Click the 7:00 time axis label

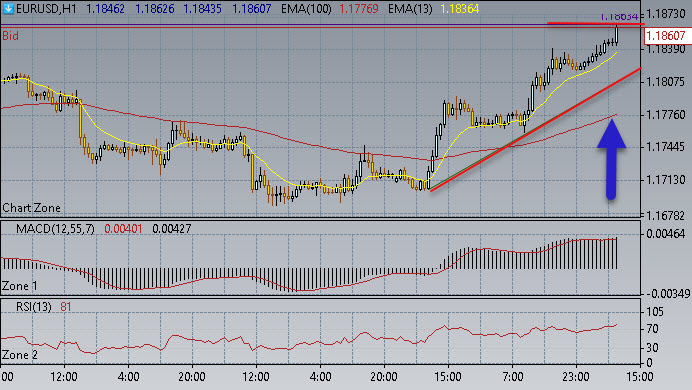click(512, 377)
